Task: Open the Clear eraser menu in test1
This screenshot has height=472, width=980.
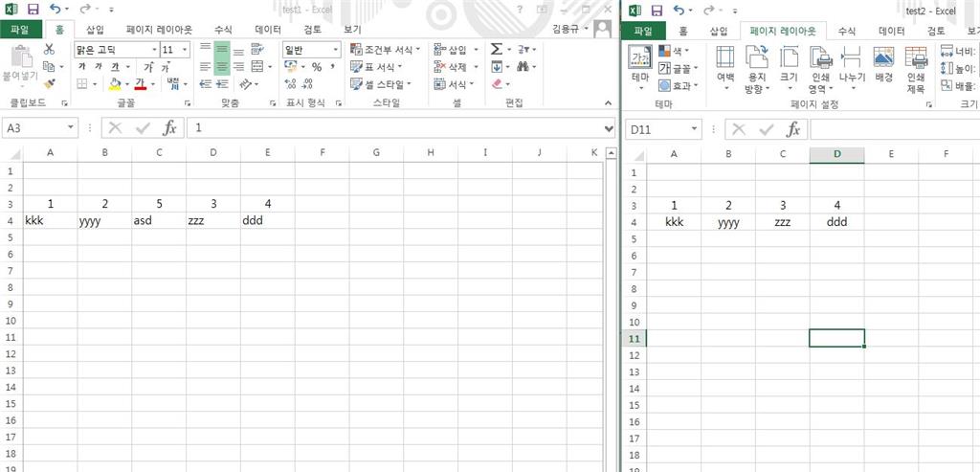Action: tap(498, 83)
